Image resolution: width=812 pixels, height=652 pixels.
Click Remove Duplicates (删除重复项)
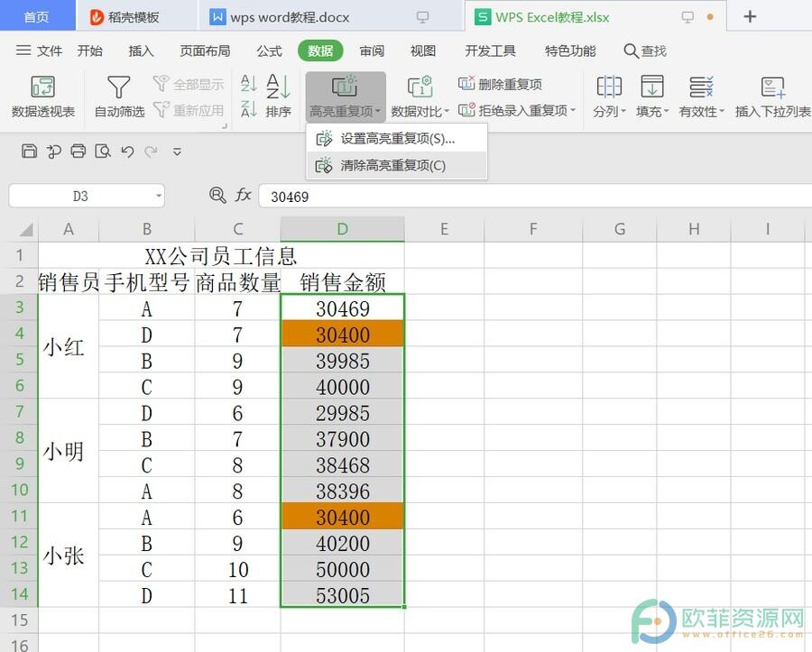click(x=500, y=84)
